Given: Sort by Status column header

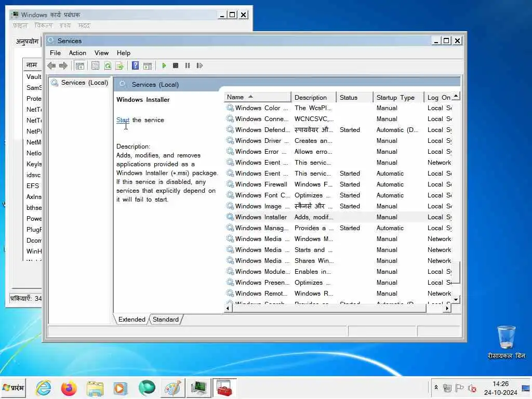Looking at the screenshot, I should coord(354,97).
